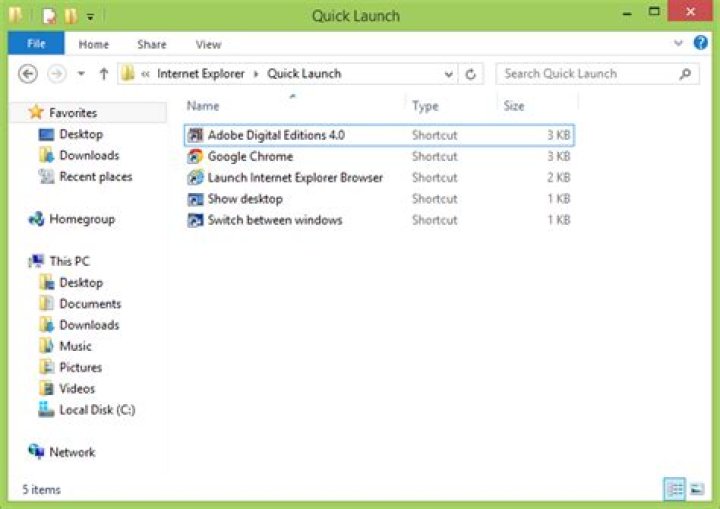Sort by the Size column header
Viewport: 720px width, 509px height.
[514, 106]
